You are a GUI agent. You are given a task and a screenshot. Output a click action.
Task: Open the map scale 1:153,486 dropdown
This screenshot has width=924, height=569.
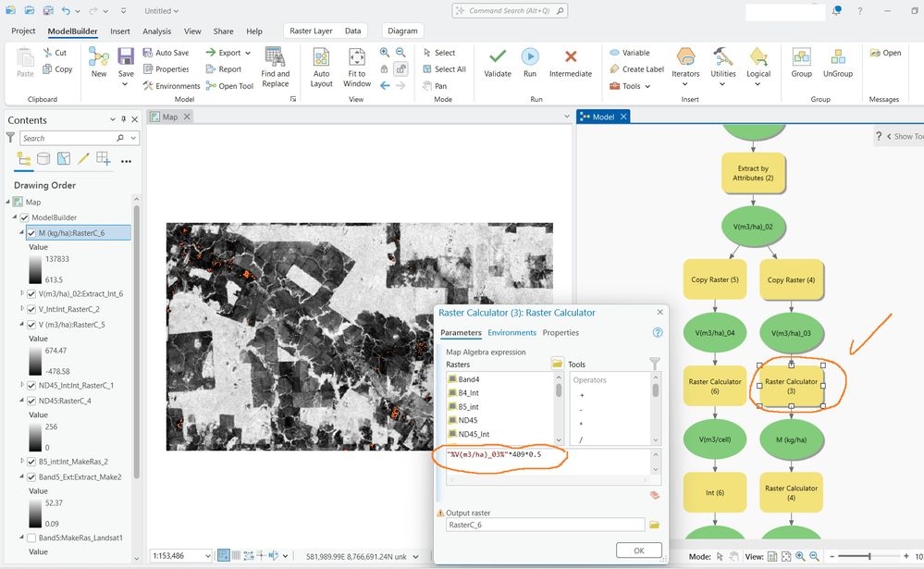[x=207, y=556]
